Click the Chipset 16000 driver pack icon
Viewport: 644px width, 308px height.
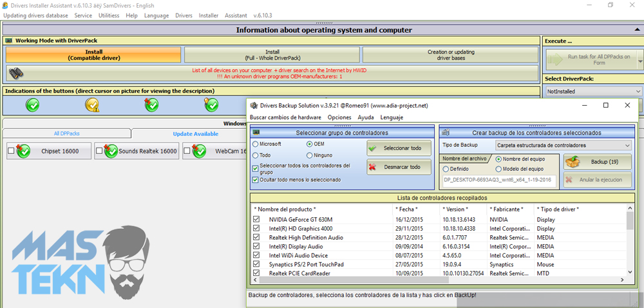(23, 151)
